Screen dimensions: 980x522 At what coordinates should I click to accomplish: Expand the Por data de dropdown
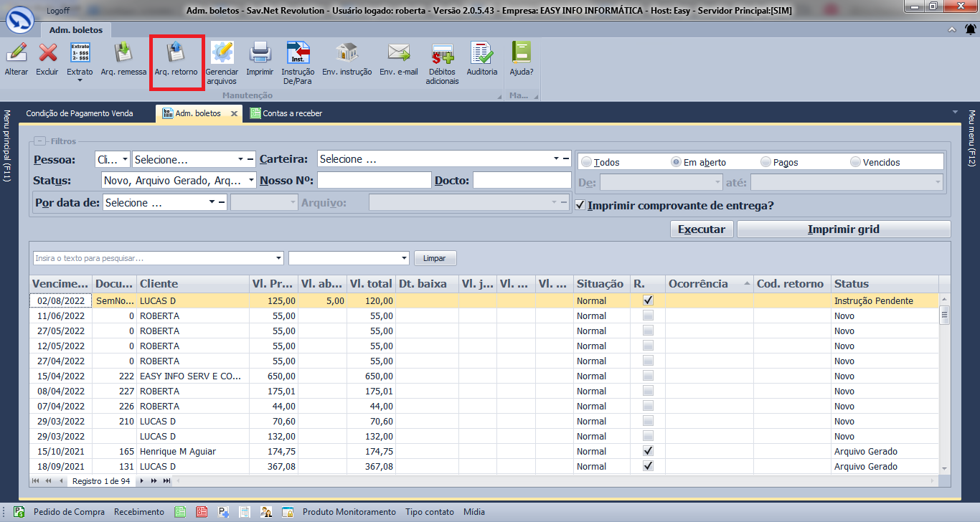(x=212, y=203)
